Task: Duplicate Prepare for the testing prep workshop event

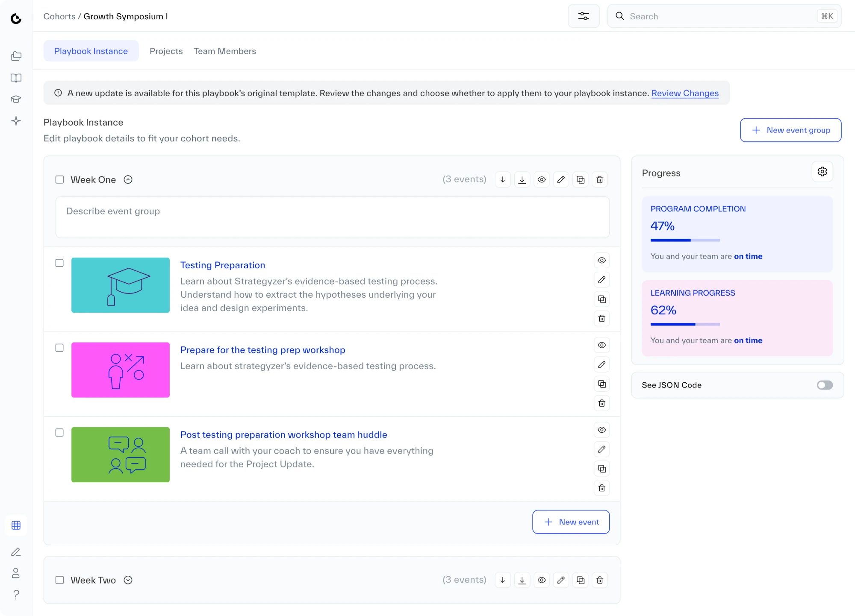Action: tap(601, 384)
